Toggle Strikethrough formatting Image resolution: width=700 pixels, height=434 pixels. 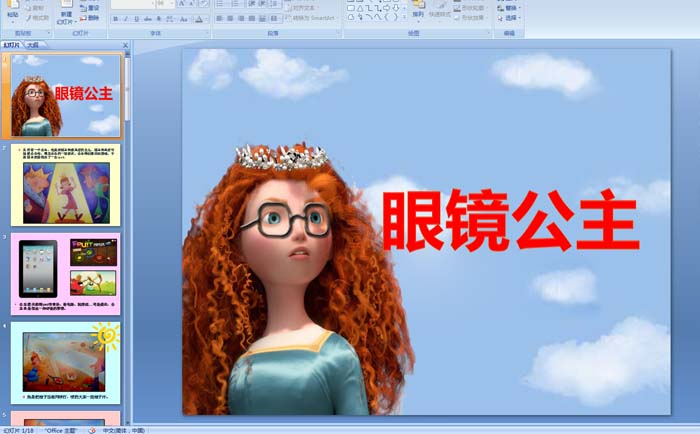[148, 19]
